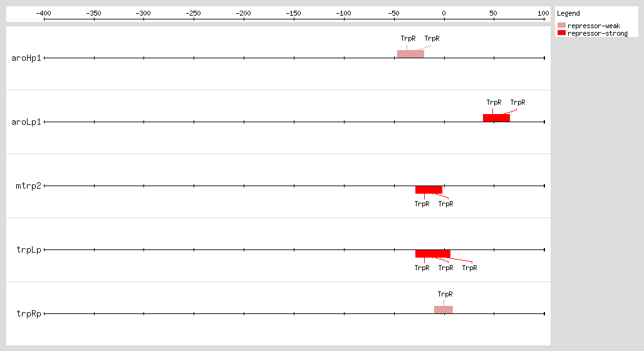This screenshot has height=351, width=644.
Task: Click the TrpR label above trpRp
Action: (445, 295)
